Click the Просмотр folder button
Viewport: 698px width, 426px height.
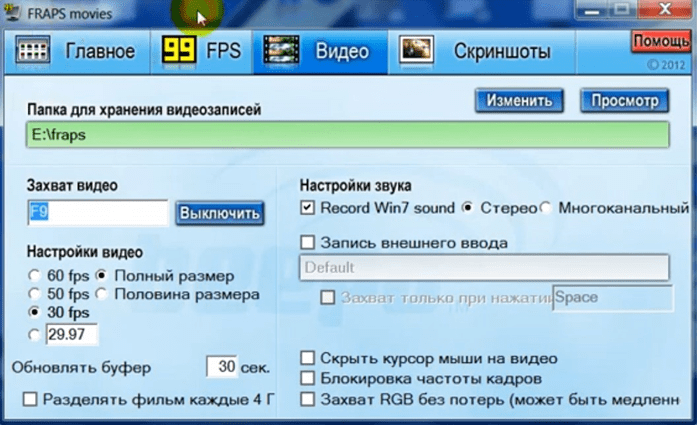[x=625, y=101]
